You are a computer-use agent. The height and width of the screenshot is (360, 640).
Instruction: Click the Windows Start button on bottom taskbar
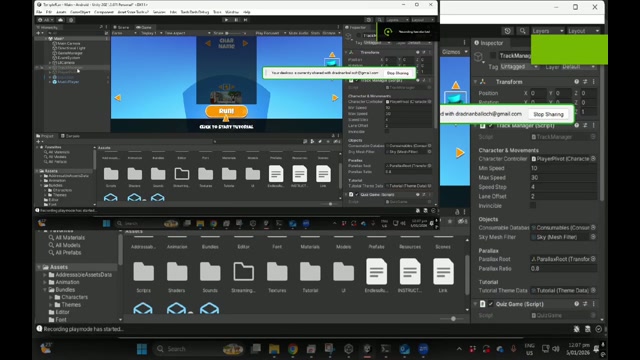click(142, 349)
